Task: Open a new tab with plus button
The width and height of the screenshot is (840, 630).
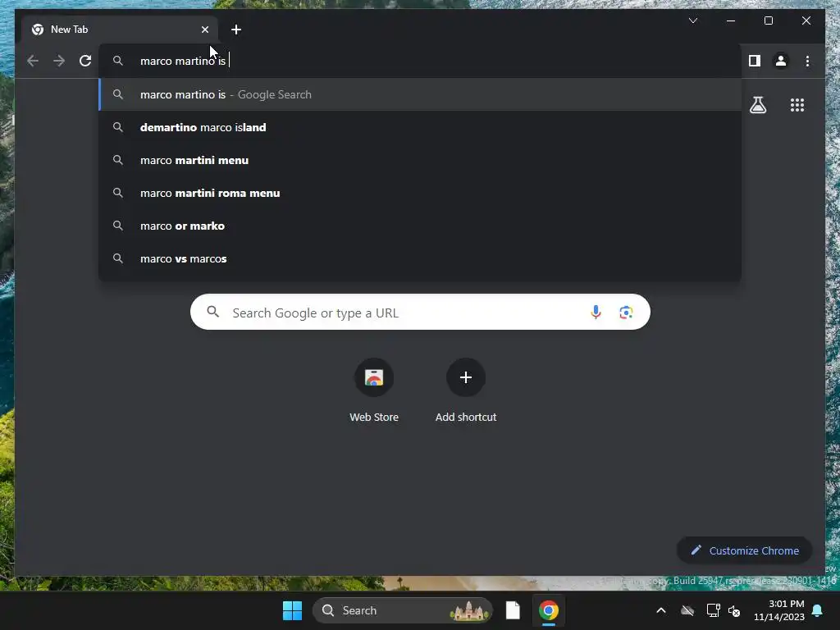Action: [x=235, y=30]
